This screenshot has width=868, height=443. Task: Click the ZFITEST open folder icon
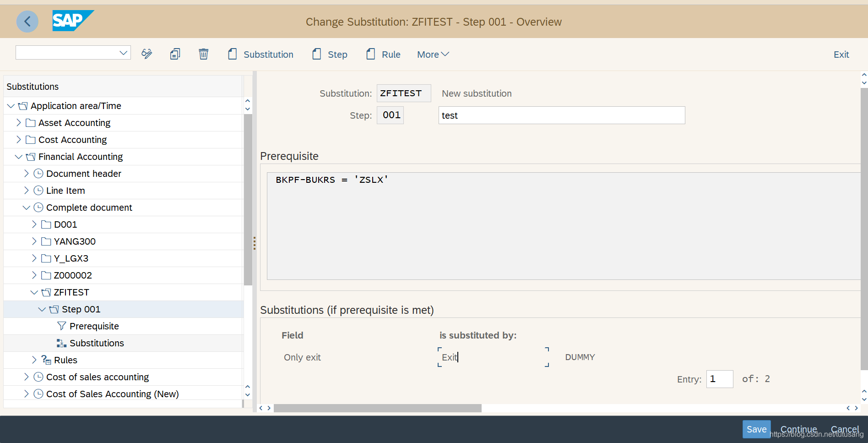pos(46,292)
